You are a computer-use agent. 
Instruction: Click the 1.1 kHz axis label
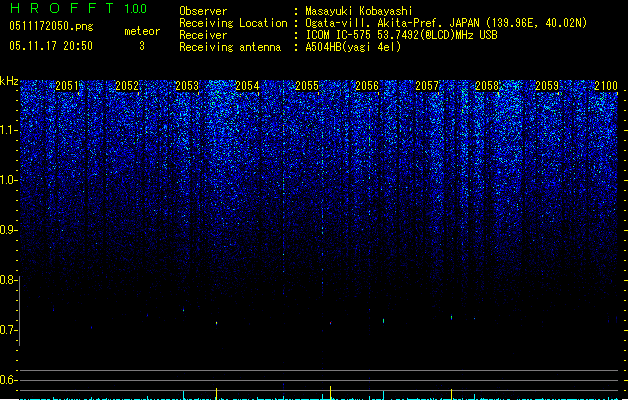pos(9,130)
